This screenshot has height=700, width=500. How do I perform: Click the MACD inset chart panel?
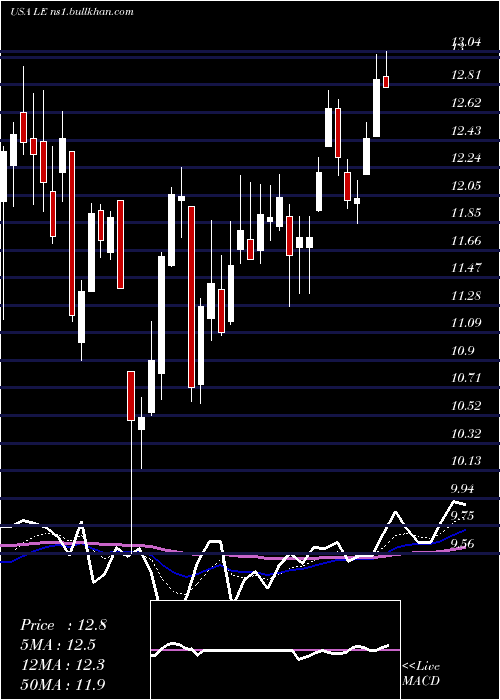tap(275, 650)
